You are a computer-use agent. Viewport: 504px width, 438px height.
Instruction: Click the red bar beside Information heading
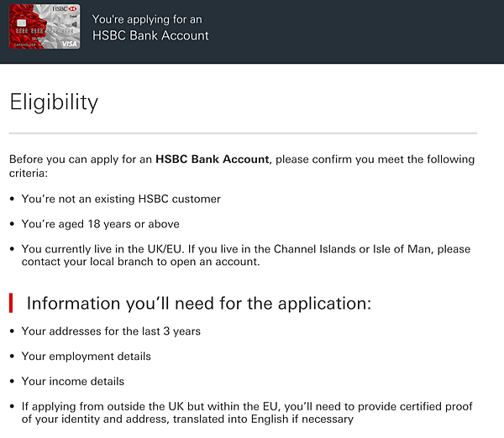[x=11, y=303]
